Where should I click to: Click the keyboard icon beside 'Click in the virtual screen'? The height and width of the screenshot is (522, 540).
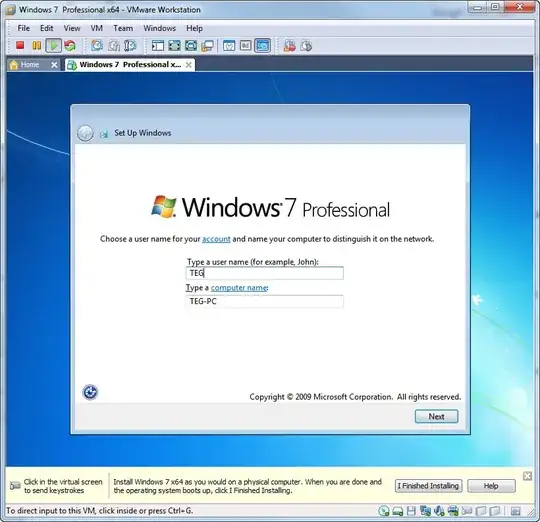(15, 486)
